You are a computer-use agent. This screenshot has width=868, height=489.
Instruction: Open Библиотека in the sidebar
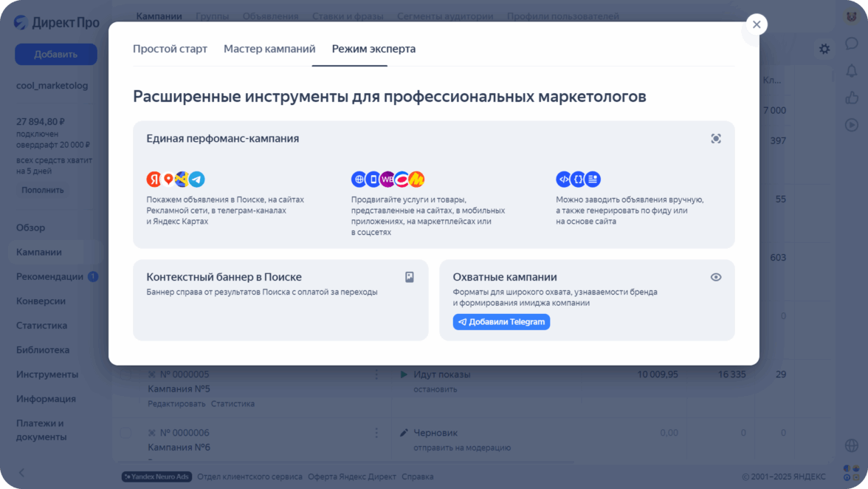pos(43,349)
